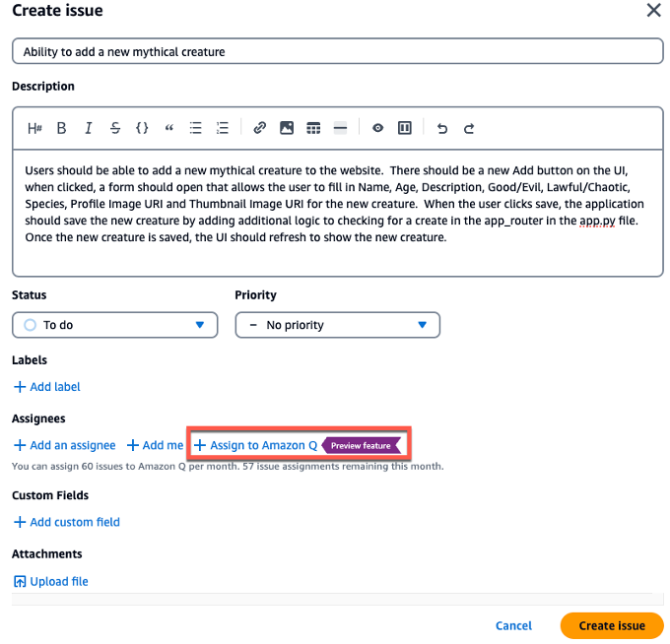Toggle preview mode with eye icon

[x=377, y=128]
